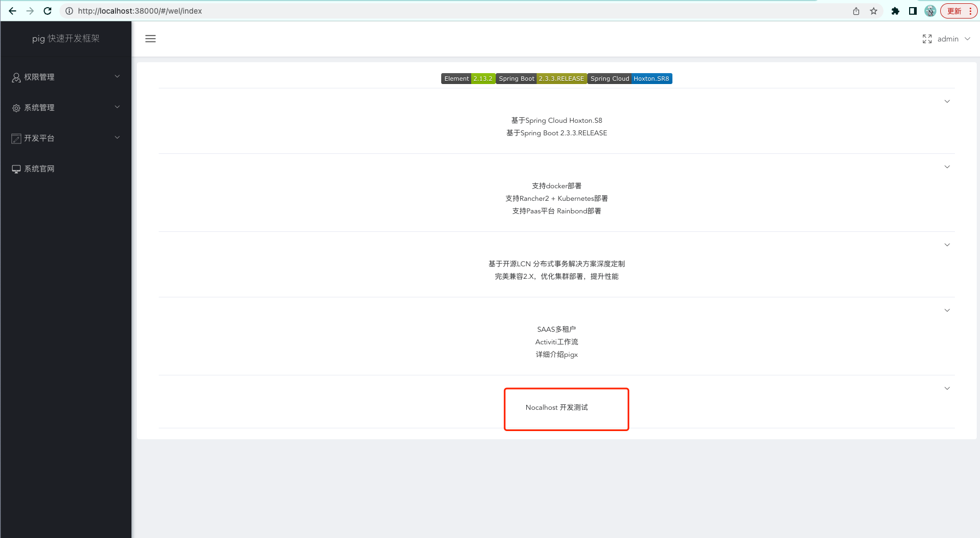This screenshot has height=538, width=980.
Task: Click the Spring Boot 2.3.3.RELEASE badge
Action: [x=541, y=79]
